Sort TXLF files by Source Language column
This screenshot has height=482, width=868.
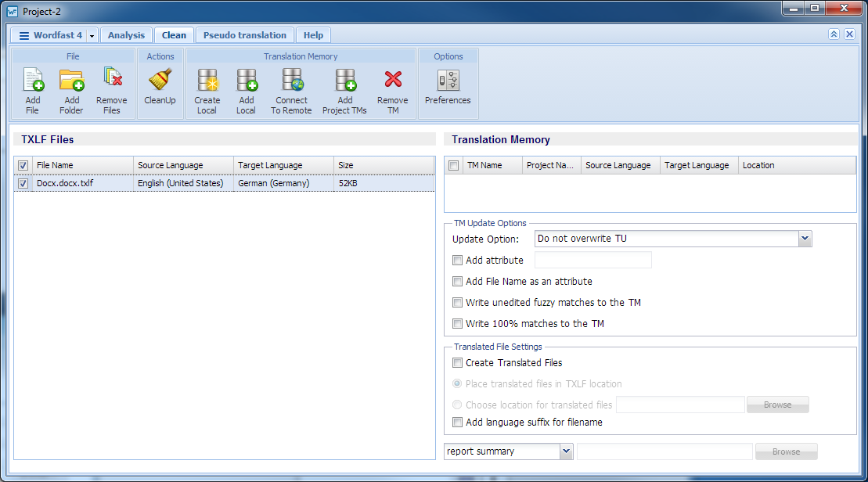click(x=183, y=165)
